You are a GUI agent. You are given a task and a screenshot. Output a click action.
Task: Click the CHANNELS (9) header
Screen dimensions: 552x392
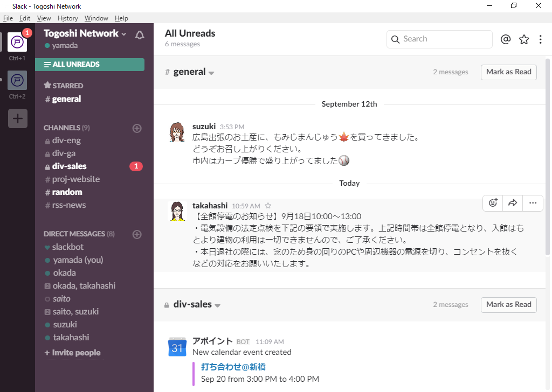(66, 128)
